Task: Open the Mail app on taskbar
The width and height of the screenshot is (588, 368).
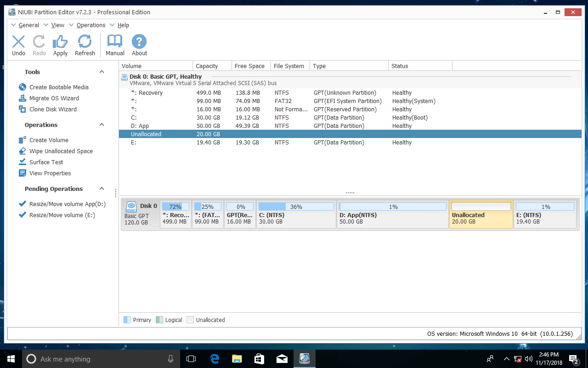Action: pos(282,359)
